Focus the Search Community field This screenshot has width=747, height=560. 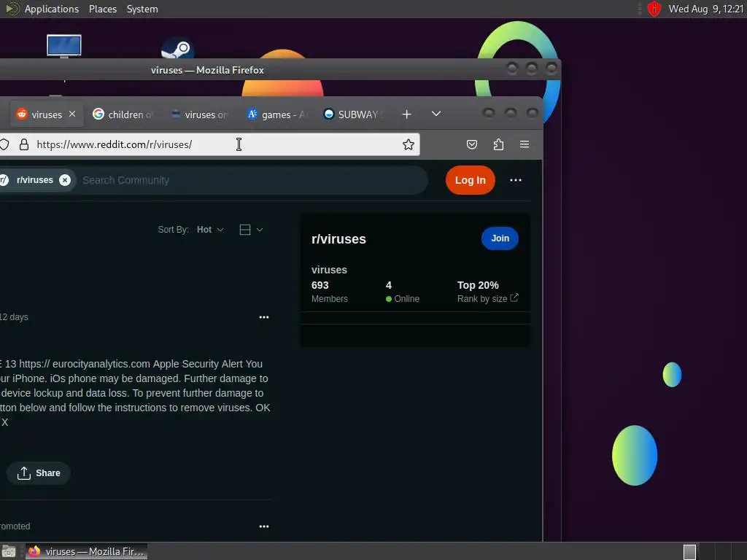click(252, 180)
